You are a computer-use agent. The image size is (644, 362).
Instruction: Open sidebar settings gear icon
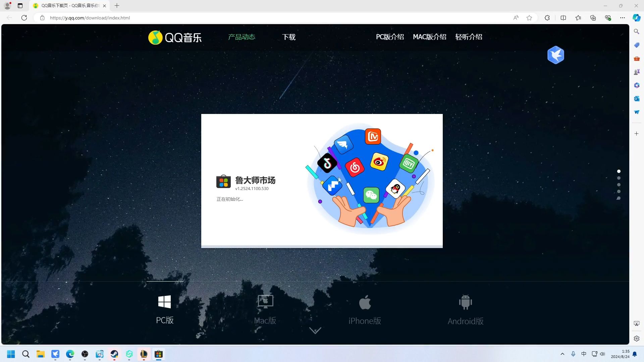(637, 339)
